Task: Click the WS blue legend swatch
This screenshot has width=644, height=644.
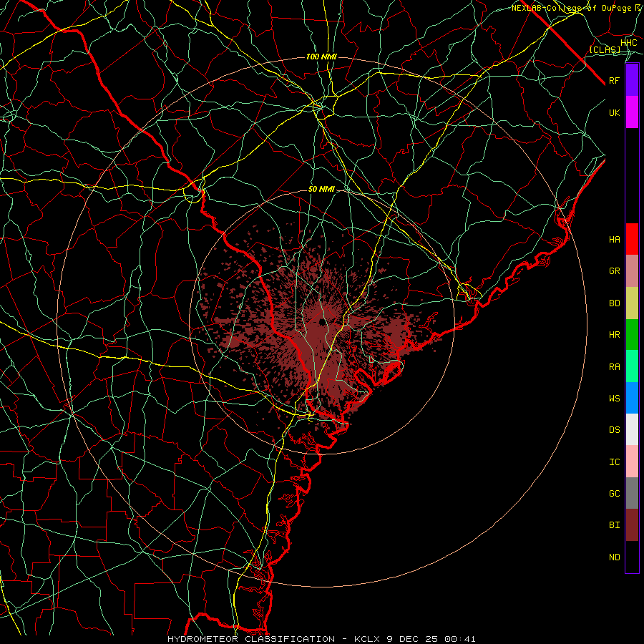Action: pyautogui.click(x=632, y=398)
